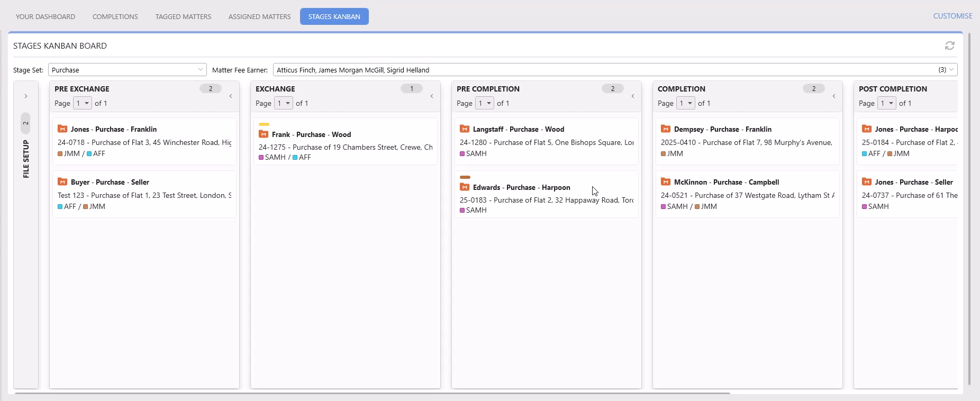
Task: Click matter icon on Edwards - Purchase - Harpoon card
Action: pyautogui.click(x=465, y=187)
